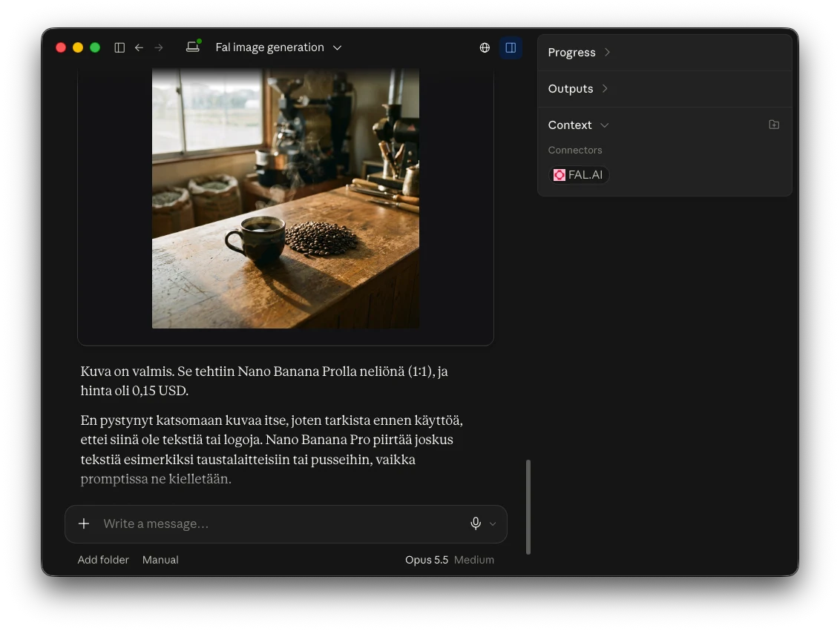The width and height of the screenshot is (840, 631).
Task: Toggle the left sidebar panel icon
Action: [x=119, y=47]
